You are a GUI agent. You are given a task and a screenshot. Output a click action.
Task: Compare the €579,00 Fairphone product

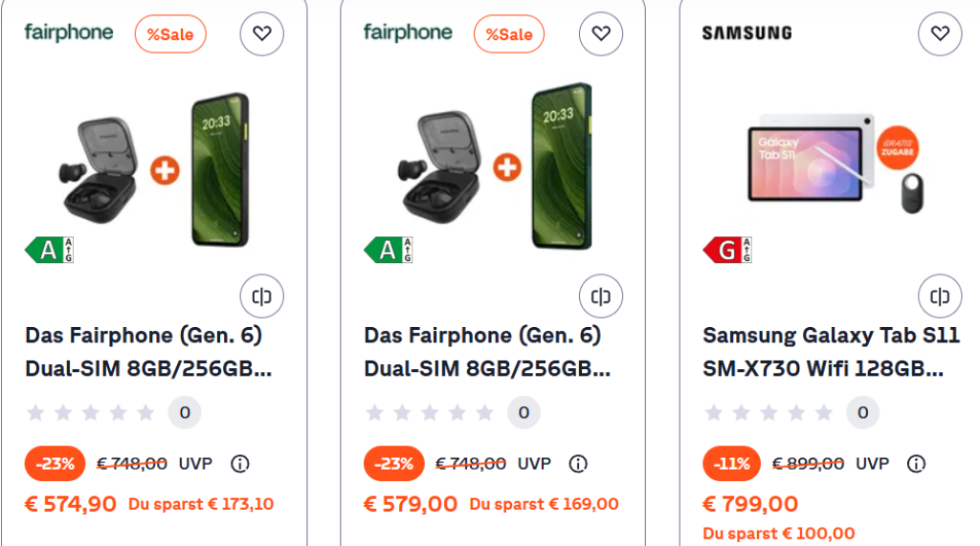[601, 296]
